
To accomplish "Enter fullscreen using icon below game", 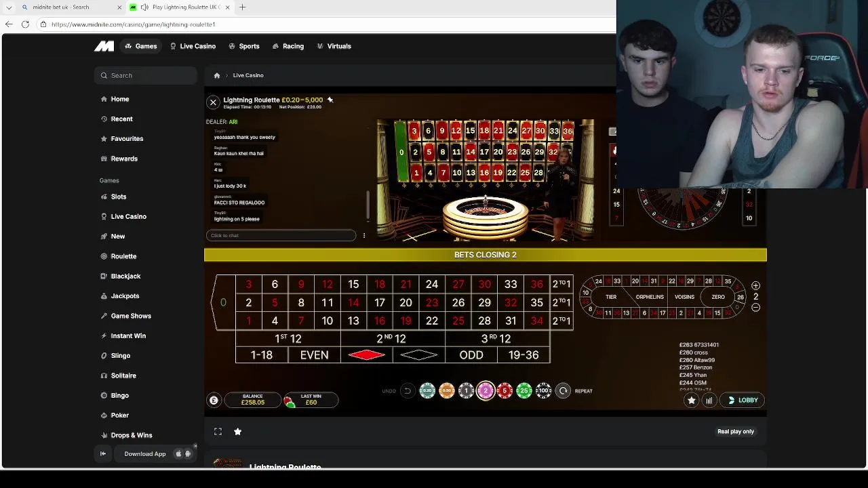I will 218,431.
